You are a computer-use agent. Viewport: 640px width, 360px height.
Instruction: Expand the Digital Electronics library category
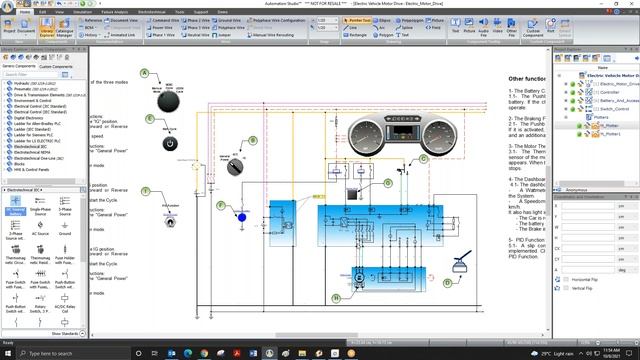(x=4, y=118)
